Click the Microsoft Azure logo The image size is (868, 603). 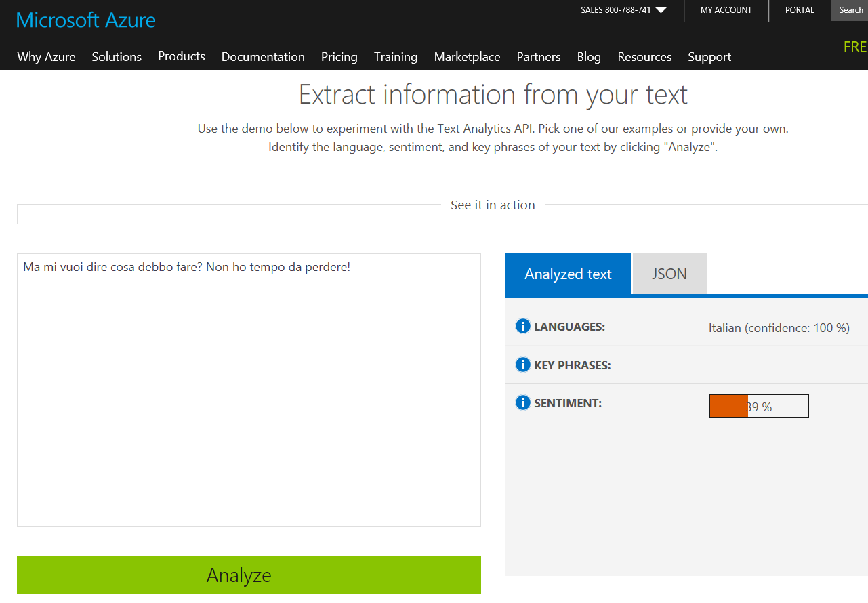point(86,20)
